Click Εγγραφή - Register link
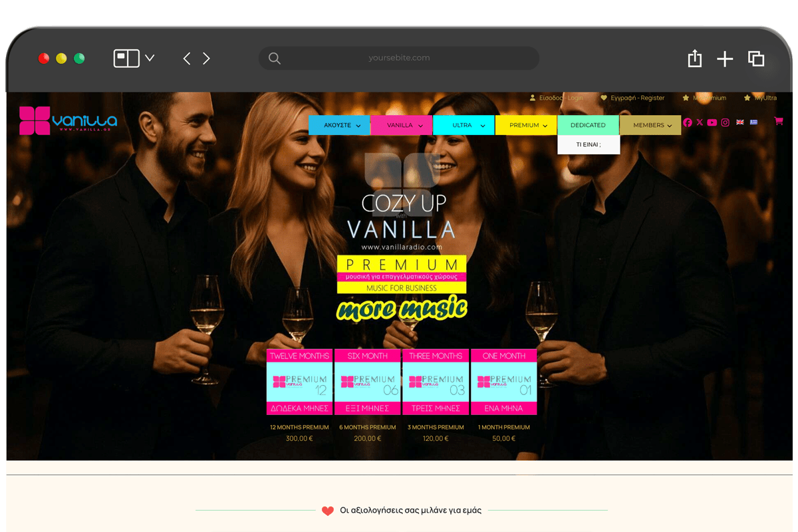This screenshot has width=798, height=532. (632, 98)
